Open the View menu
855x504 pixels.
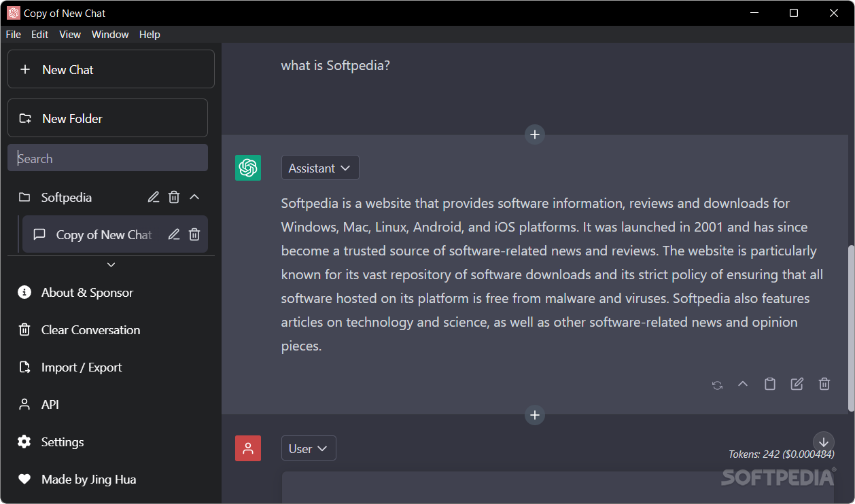[x=70, y=35]
